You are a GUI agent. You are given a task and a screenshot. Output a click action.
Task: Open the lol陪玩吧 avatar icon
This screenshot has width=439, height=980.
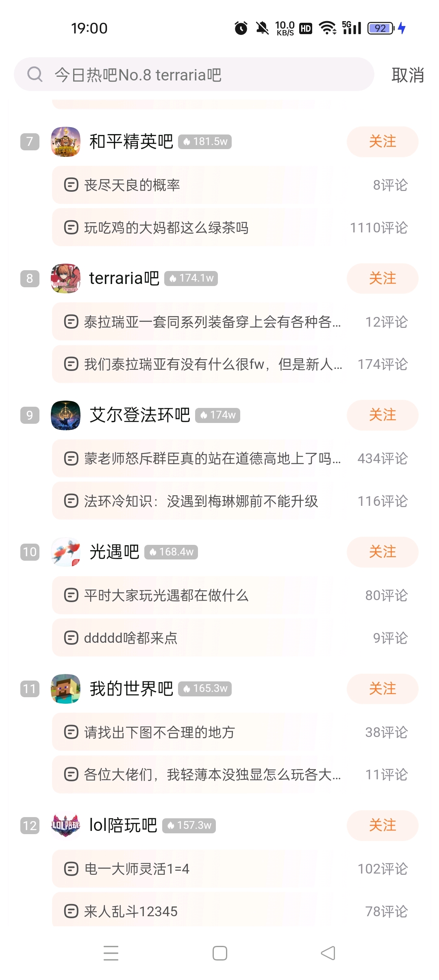(65, 826)
